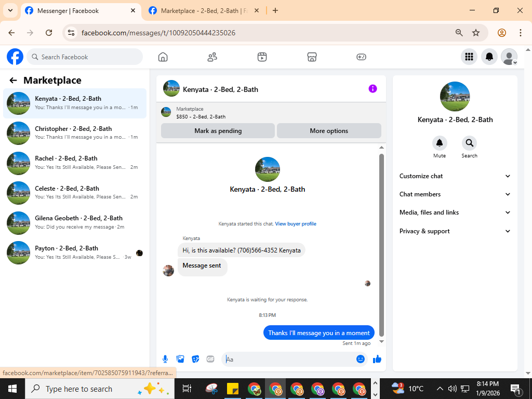Open the Marketplace storefront icon in top navigation
Image resolution: width=532 pixels, height=399 pixels.
point(312,57)
